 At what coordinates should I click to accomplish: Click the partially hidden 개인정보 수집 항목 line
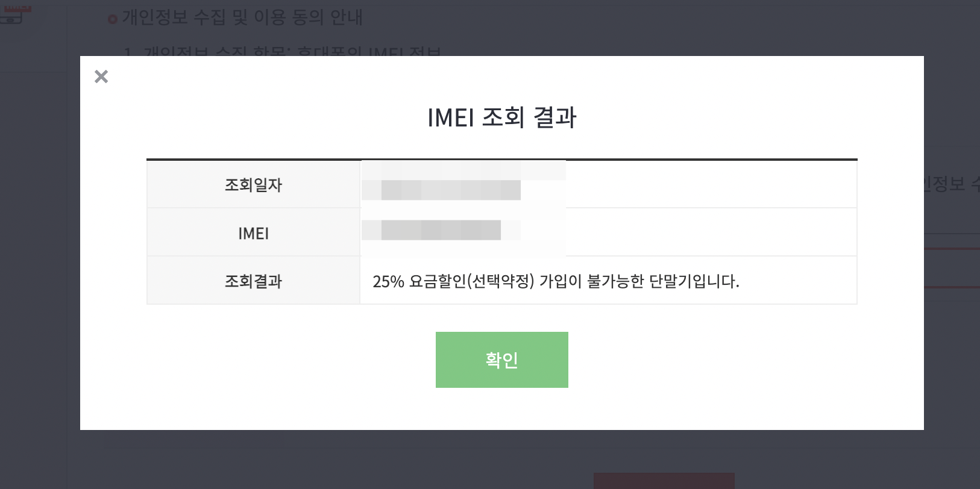[x=282, y=52]
